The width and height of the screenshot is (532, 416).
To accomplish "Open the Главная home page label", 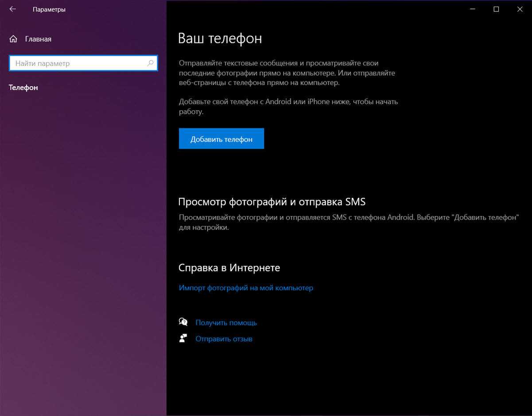I will (38, 39).
